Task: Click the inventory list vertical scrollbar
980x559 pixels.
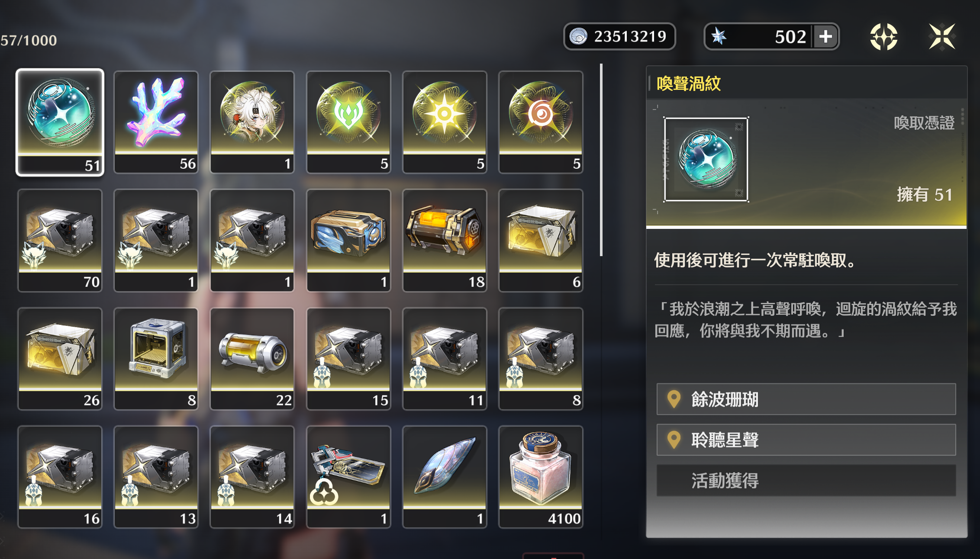Action: 601,160
